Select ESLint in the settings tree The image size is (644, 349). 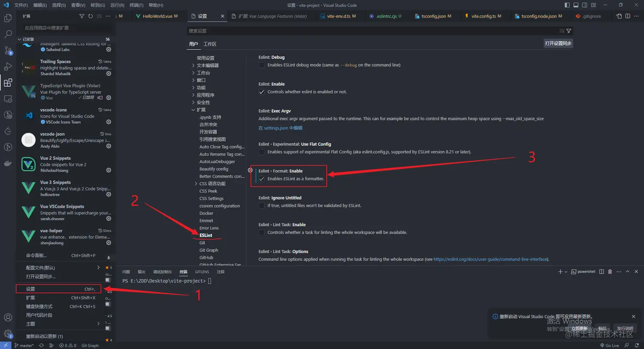point(206,235)
